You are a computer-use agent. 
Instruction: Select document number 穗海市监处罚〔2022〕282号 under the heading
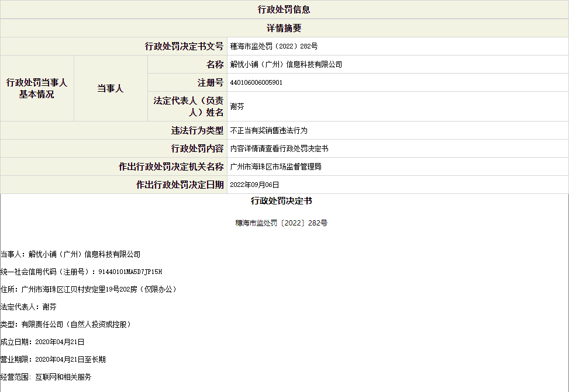pos(281,223)
